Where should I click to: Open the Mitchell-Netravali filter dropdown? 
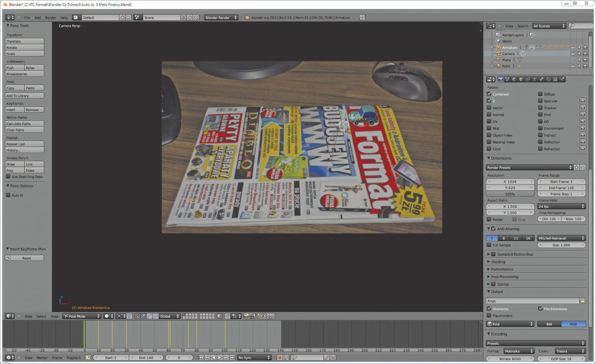coord(562,238)
